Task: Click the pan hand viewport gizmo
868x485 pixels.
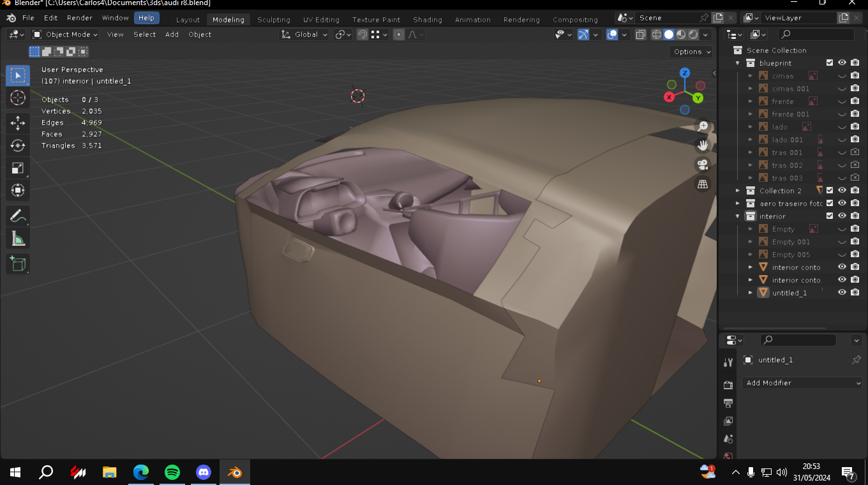Action: click(703, 145)
